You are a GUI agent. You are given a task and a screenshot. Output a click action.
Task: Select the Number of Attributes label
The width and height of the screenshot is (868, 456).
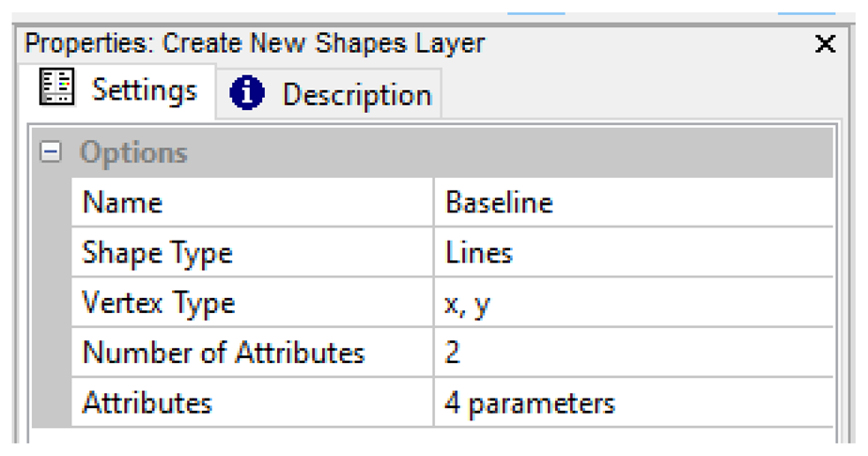click(x=224, y=353)
